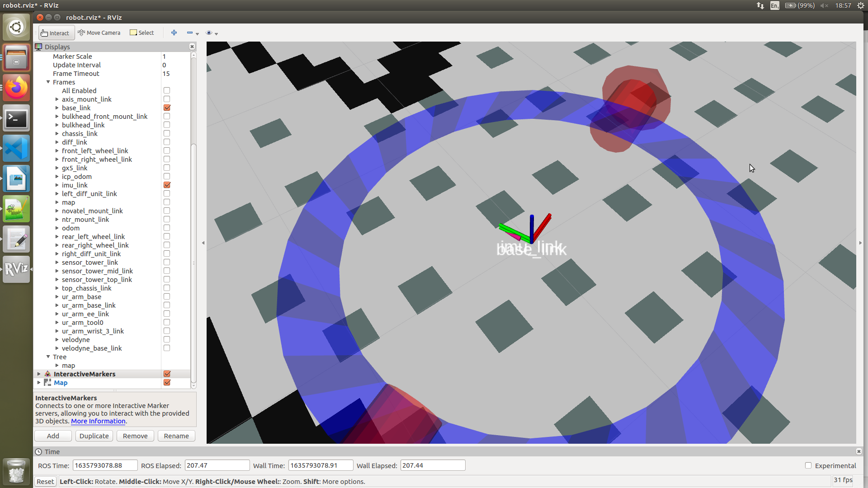This screenshot has width=868, height=488.
Task: Click Remove display button
Action: (x=135, y=436)
